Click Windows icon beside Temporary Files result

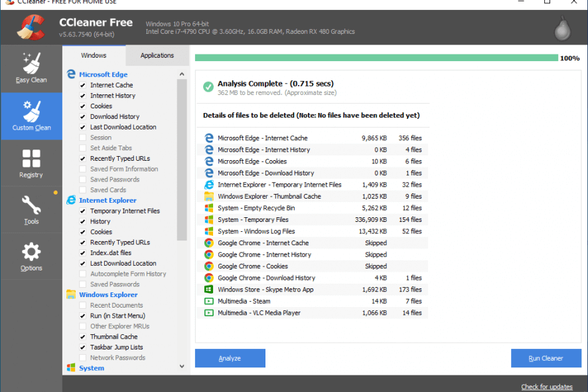pos(209,219)
